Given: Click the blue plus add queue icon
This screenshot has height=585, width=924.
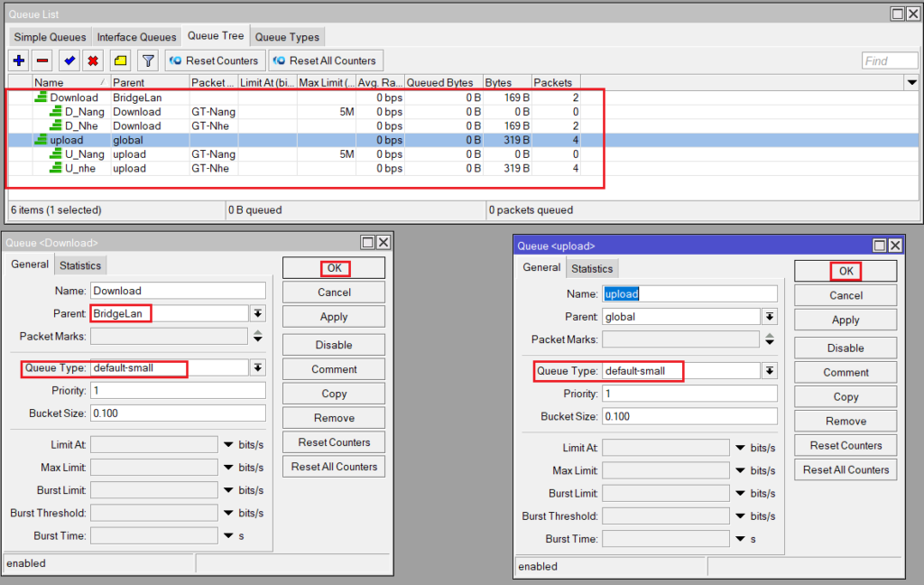Looking at the screenshot, I should pyautogui.click(x=19, y=60).
